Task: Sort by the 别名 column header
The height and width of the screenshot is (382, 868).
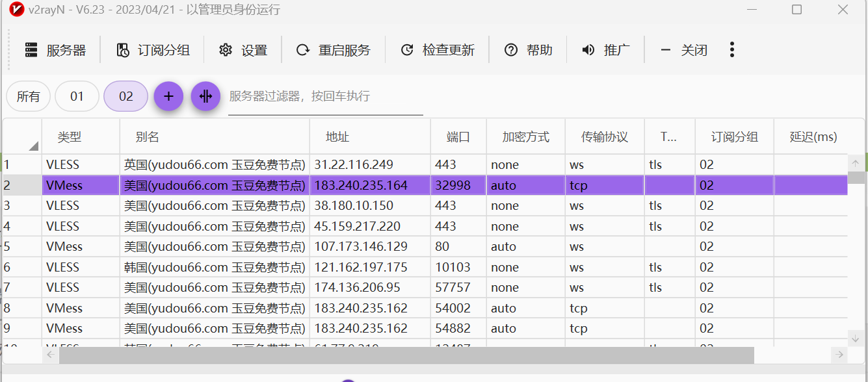Action: click(x=215, y=137)
